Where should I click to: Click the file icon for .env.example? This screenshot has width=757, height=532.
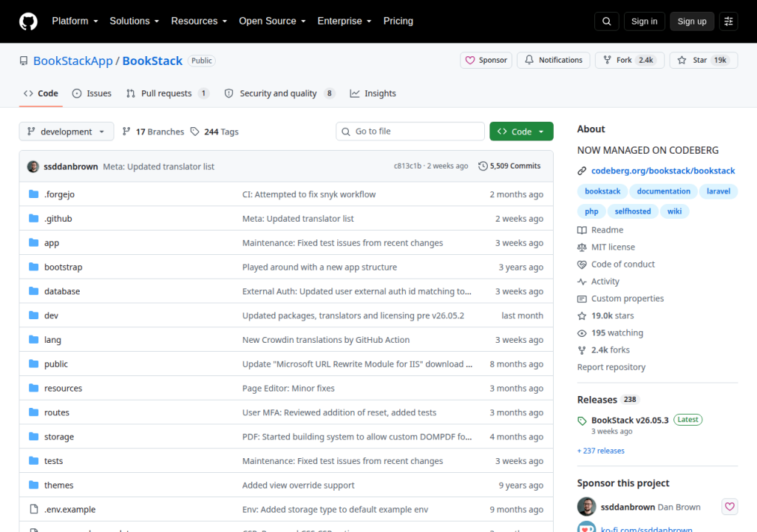(x=34, y=509)
